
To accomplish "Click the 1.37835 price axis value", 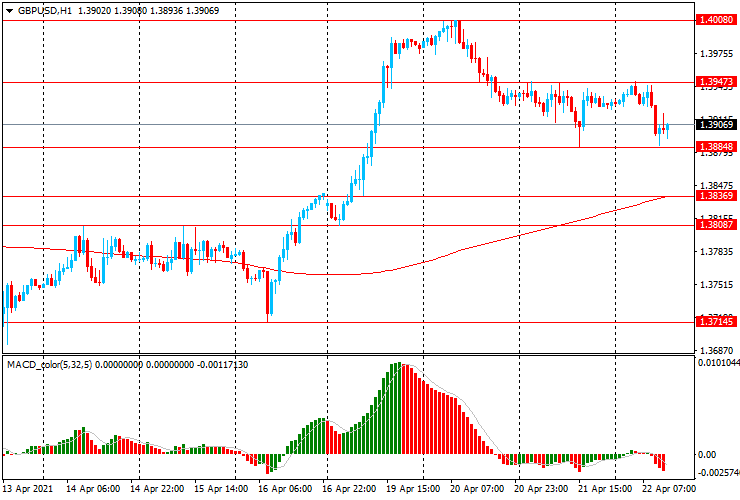I will pos(717,252).
